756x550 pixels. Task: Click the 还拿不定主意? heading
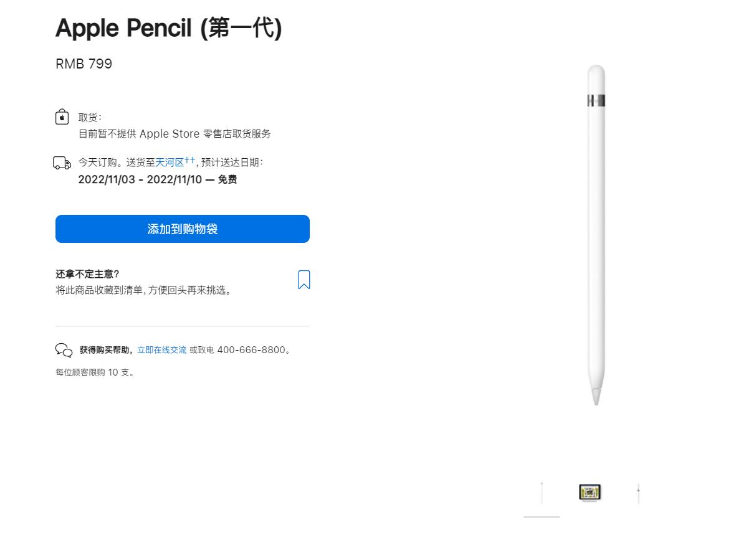click(87, 274)
